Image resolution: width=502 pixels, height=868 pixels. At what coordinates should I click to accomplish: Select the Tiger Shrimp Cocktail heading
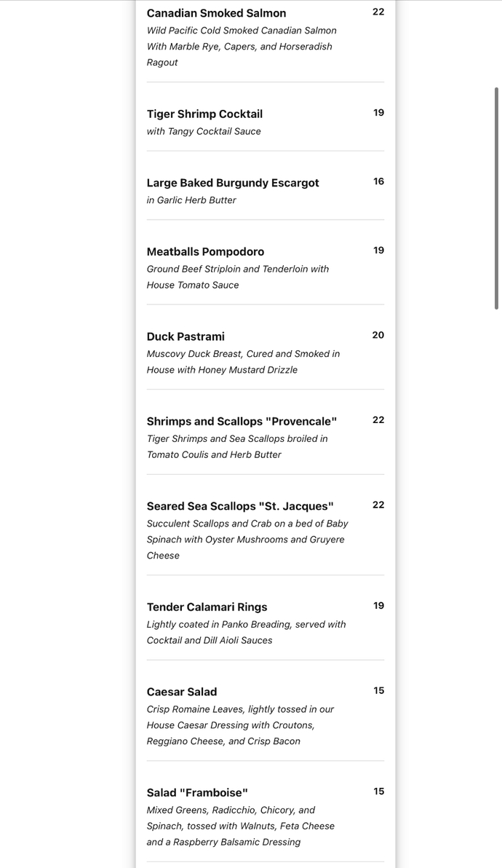pos(204,114)
